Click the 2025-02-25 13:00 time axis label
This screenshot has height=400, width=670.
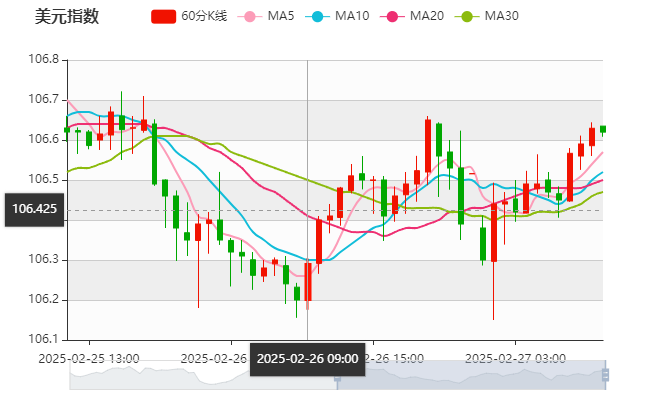point(89,357)
